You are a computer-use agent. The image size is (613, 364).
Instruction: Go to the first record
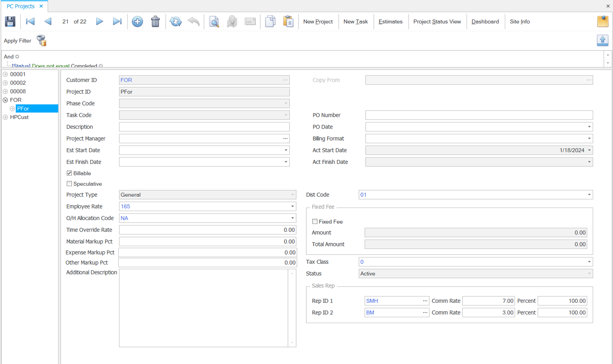[30, 21]
